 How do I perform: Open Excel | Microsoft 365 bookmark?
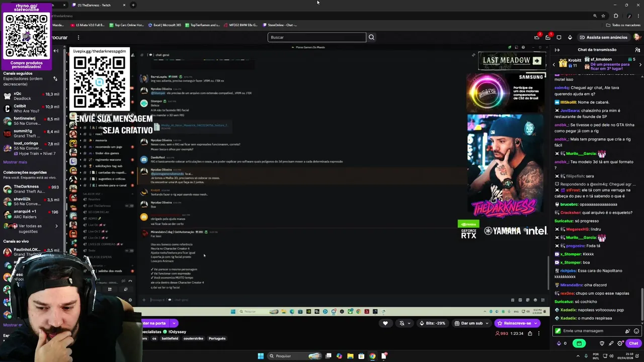pyautogui.click(x=165, y=25)
